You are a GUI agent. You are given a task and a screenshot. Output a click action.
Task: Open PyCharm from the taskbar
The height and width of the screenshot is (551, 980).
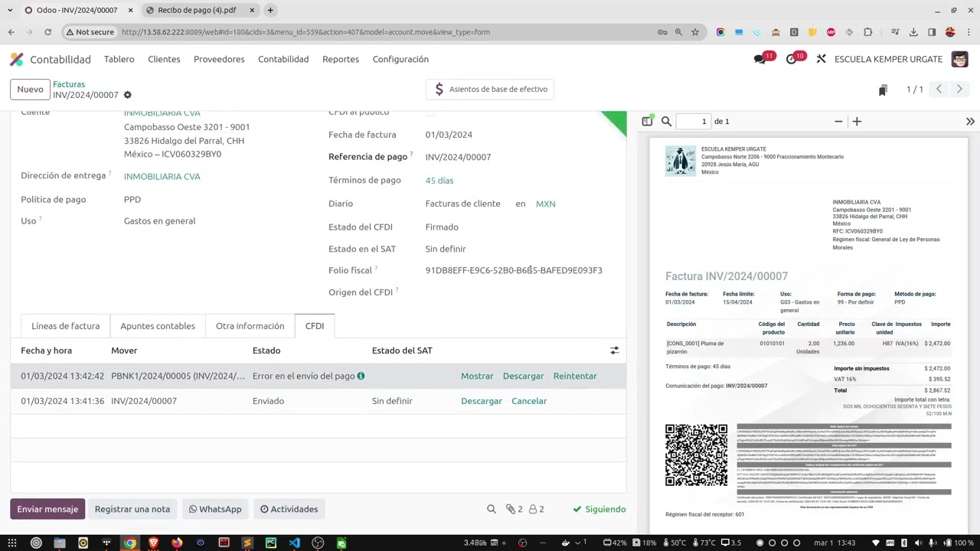pyautogui.click(x=270, y=543)
